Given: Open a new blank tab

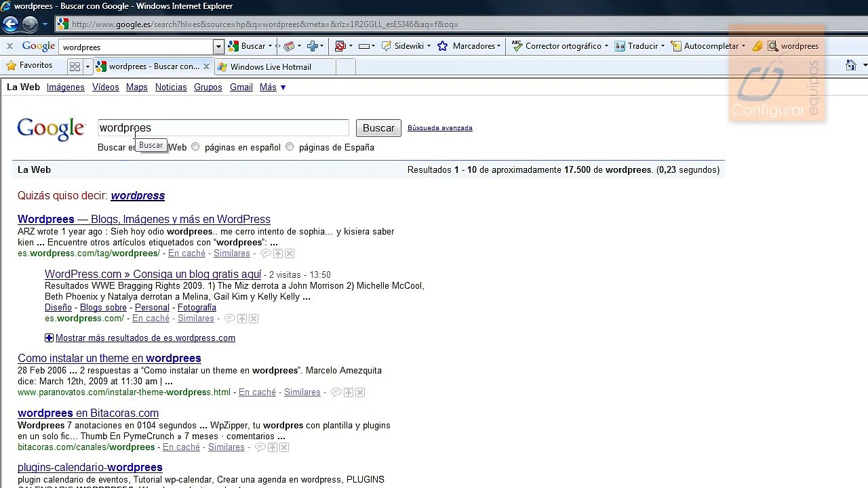Looking at the screenshot, I should [346, 66].
